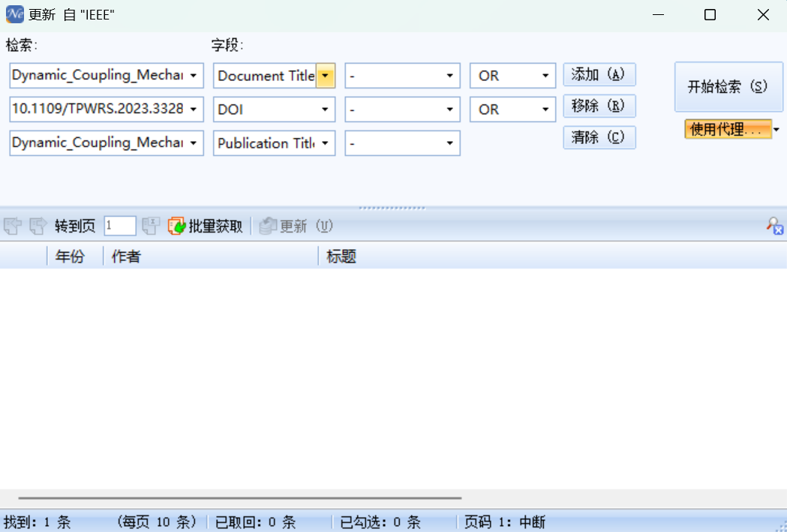Open the third row search term dropdown
787x532 pixels.
tap(194, 143)
